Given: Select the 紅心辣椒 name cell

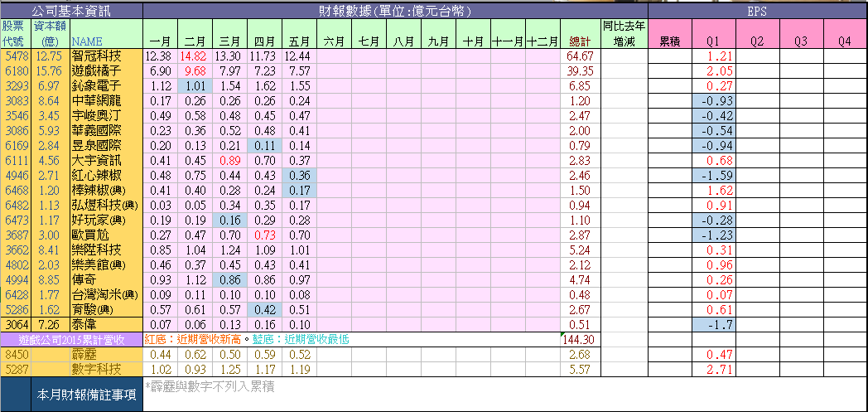Looking at the screenshot, I should 107,176.
